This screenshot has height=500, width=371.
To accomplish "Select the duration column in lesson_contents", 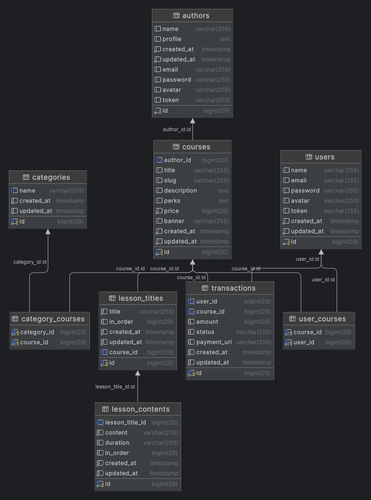I will (137, 443).
